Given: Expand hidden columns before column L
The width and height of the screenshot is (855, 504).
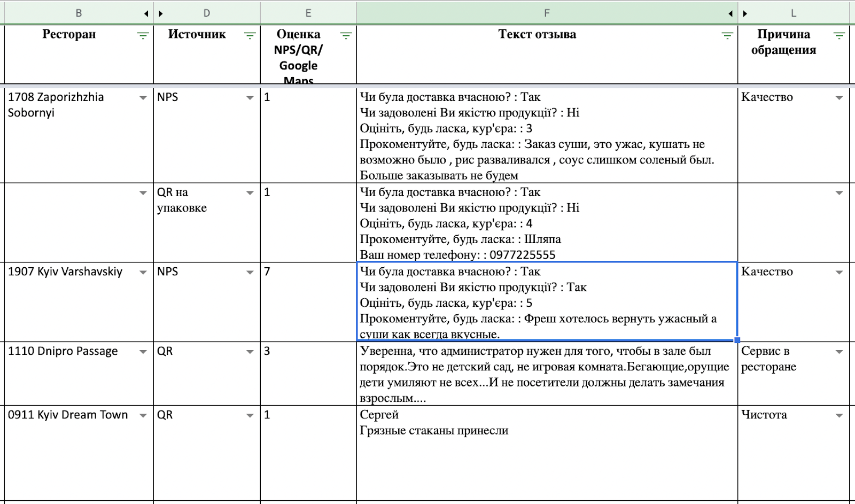Looking at the screenshot, I should point(745,13).
